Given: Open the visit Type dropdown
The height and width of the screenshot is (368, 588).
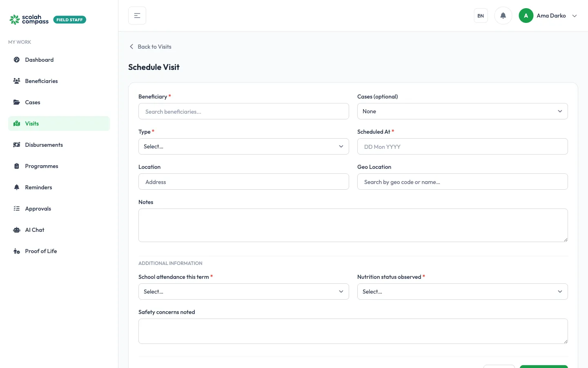Looking at the screenshot, I should 243,146.
